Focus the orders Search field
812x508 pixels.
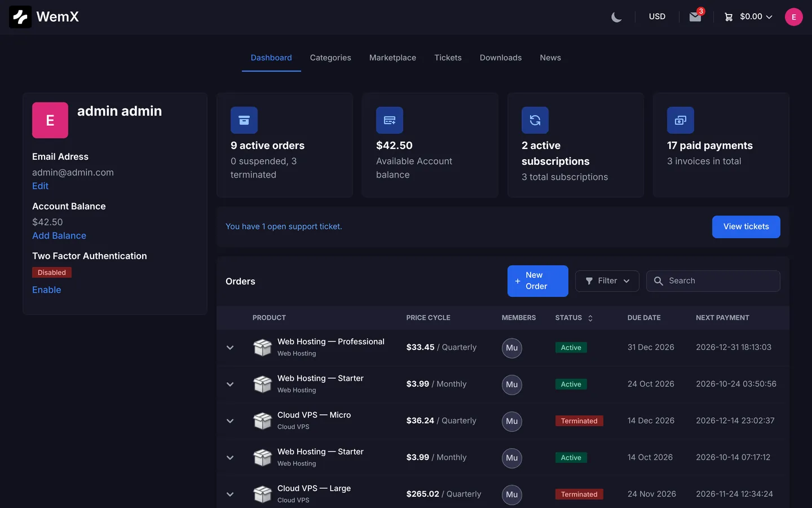(x=713, y=281)
